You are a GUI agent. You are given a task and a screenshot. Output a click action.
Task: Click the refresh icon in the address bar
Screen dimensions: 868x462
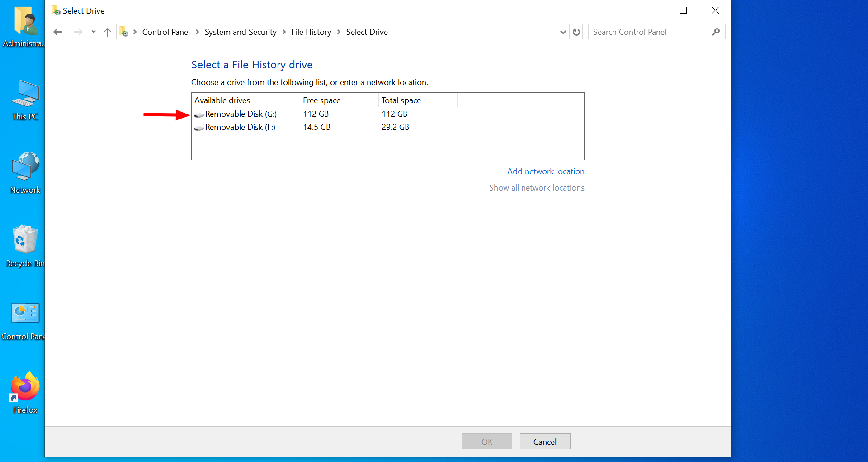pyautogui.click(x=576, y=32)
